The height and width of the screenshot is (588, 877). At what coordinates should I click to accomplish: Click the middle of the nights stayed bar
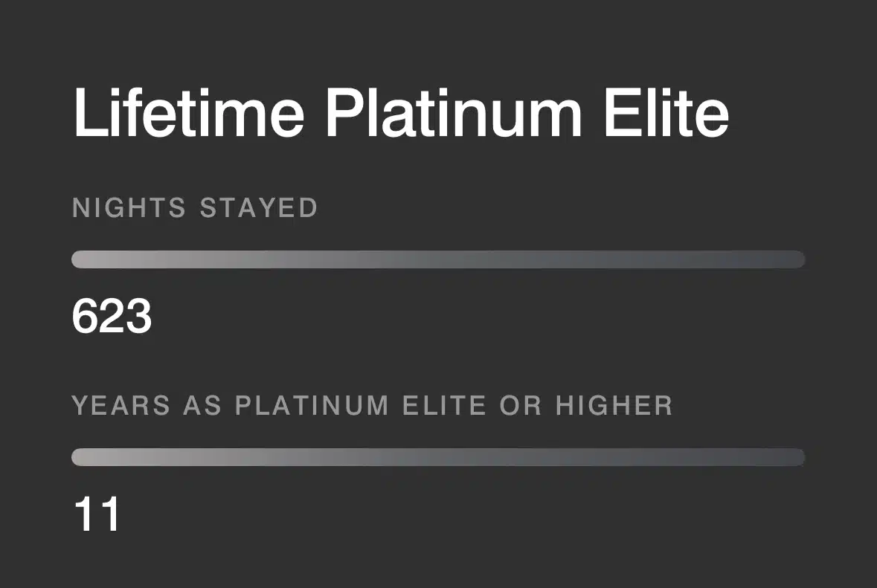click(438, 259)
